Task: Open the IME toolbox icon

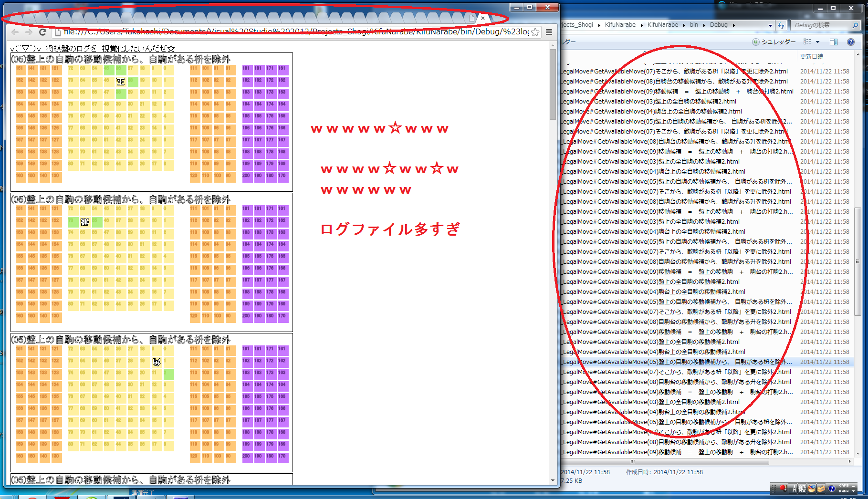Action: tap(821, 489)
